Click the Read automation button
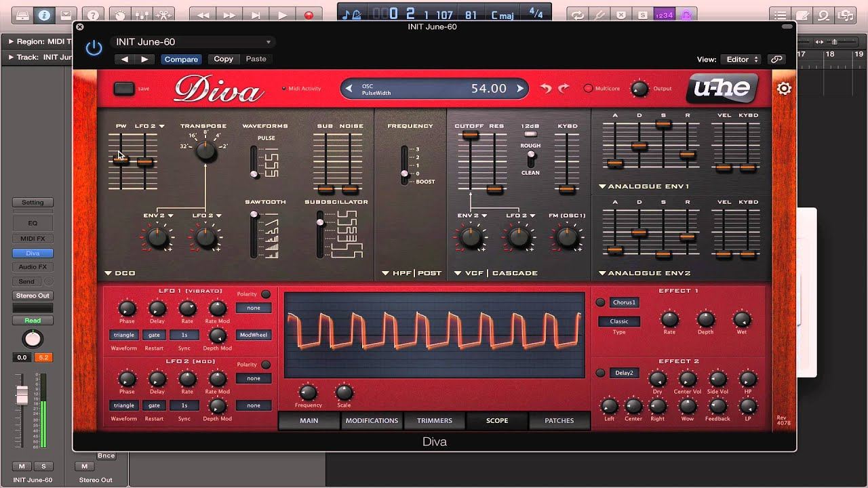Image resolution: width=868 pixels, height=488 pixels. pyautogui.click(x=33, y=321)
